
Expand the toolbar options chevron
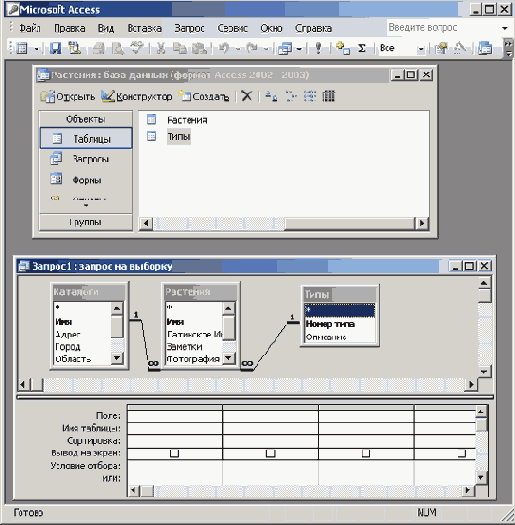(x=508, y=48)
